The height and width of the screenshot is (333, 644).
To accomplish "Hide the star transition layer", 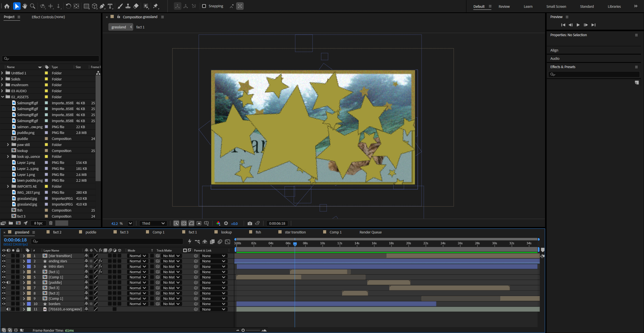I will (x=4, y=256).
